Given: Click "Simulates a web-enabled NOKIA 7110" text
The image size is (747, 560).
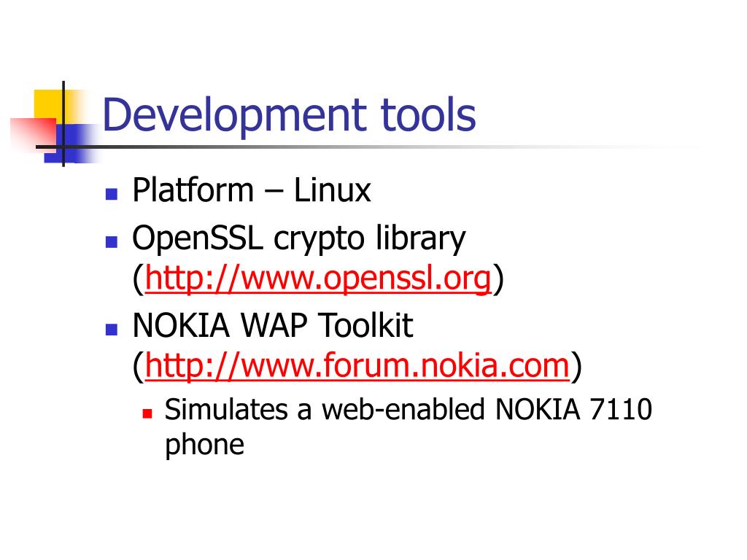Looking at the screenshot, I should pyautogui.click(x=409, y=410).
